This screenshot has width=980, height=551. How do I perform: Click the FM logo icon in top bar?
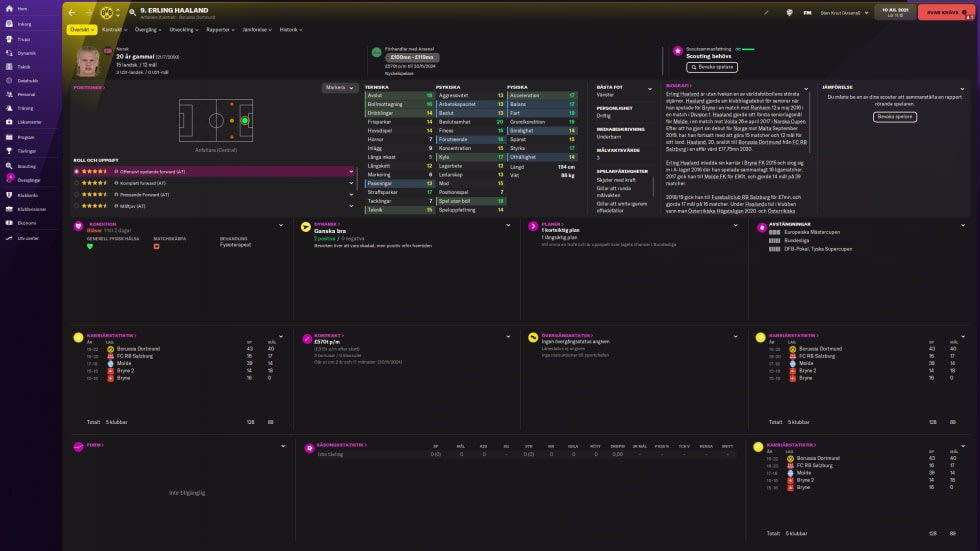807,12
